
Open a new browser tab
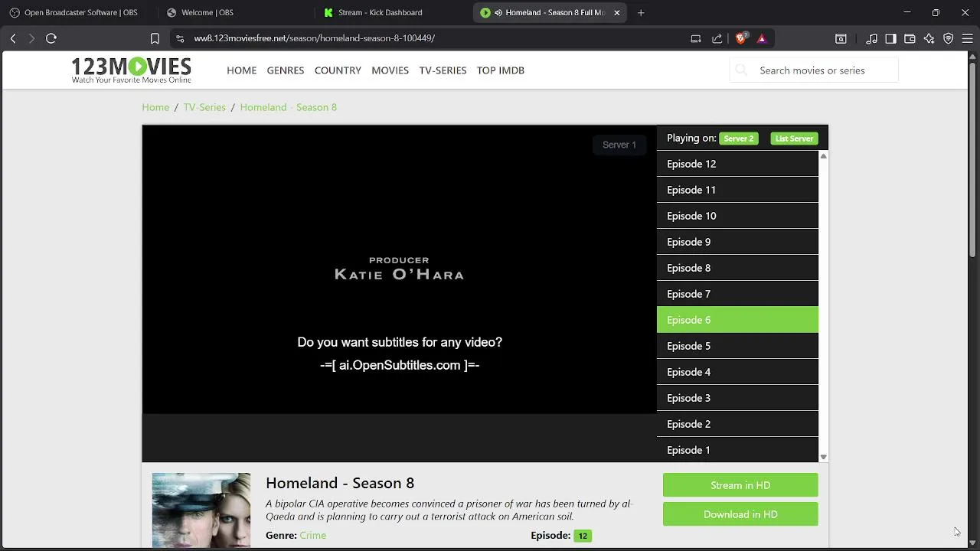(x=641, y=12)
